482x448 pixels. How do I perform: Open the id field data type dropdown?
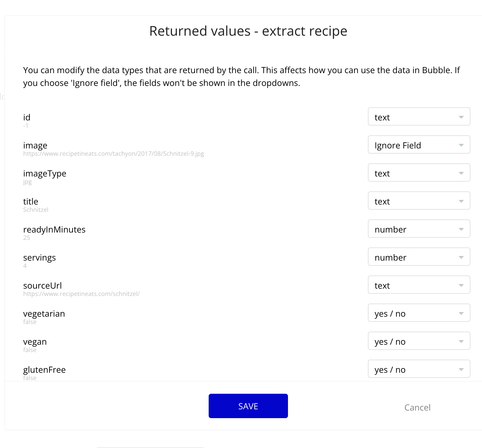click(x=419, y=116)
